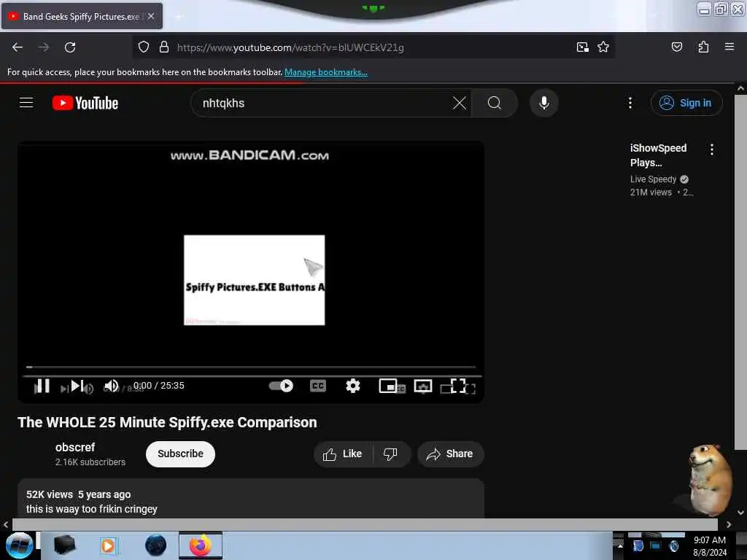Open the YouTube guide hamburger menu
This screenshot has width=747, height=560.
click(26, 102)
